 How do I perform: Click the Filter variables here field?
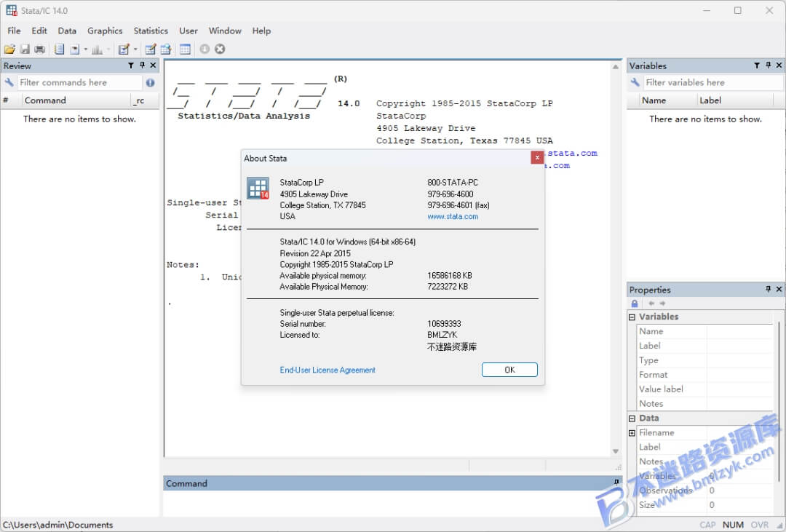click(x=712, y=82)
